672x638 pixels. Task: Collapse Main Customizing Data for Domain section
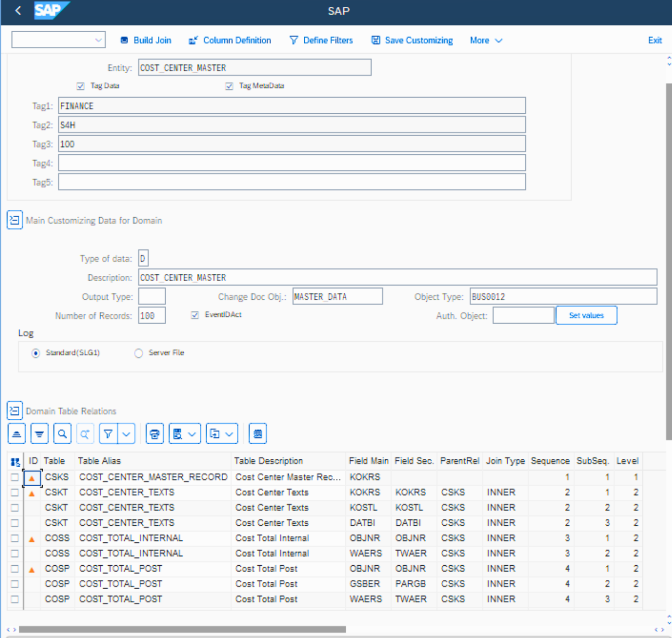point(15,220)
